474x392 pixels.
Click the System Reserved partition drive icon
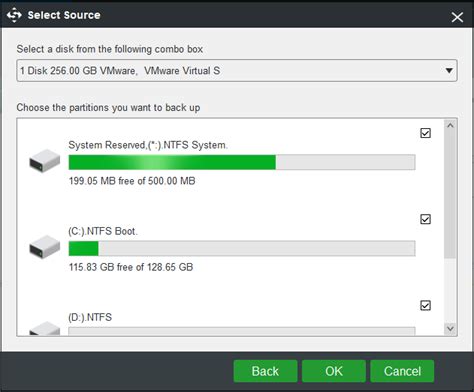click(x=45, y=161)
